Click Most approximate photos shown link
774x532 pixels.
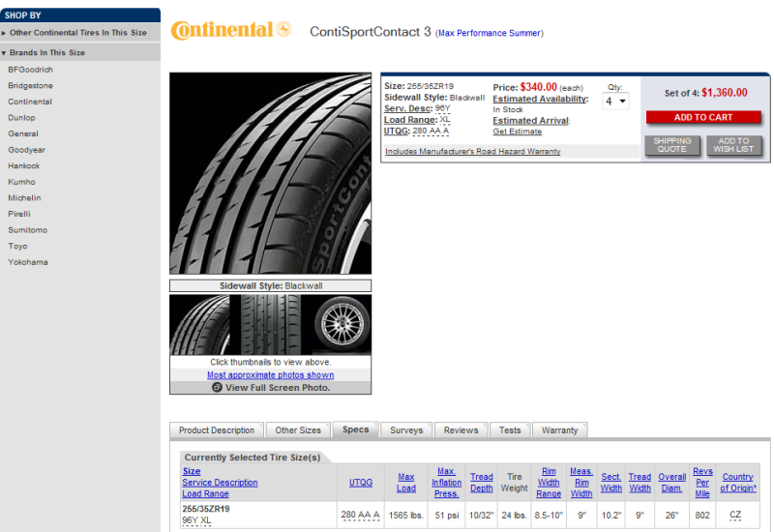(271, 375)
